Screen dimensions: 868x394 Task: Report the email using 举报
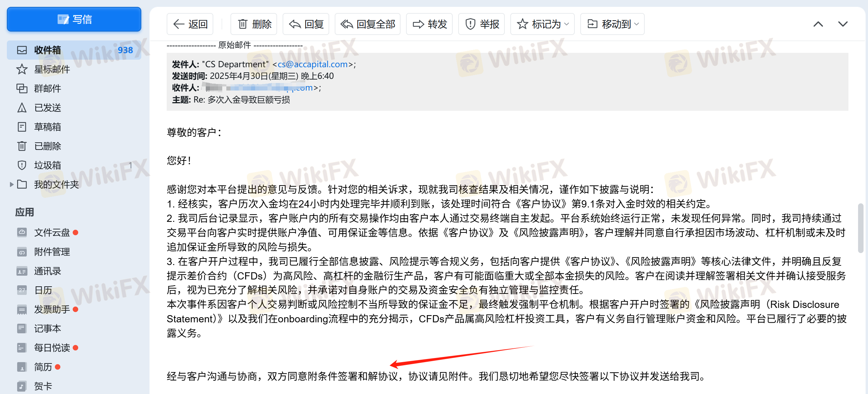(x=481, y=24)
